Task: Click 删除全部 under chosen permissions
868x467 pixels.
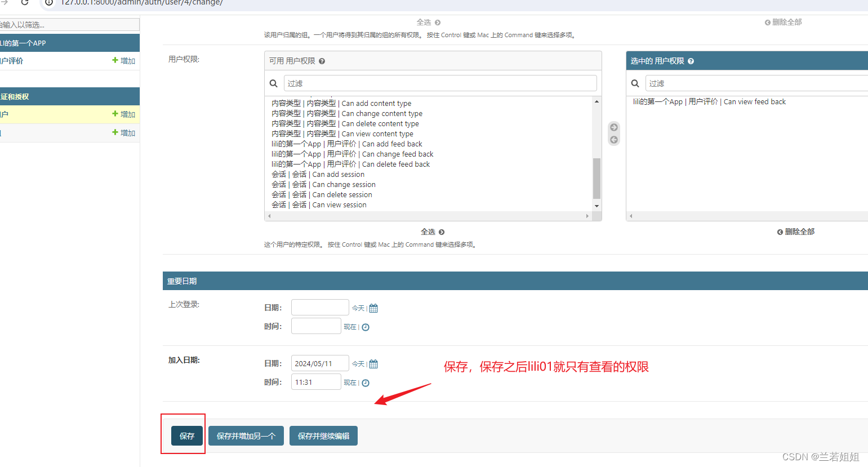Action: coord(795,232)
